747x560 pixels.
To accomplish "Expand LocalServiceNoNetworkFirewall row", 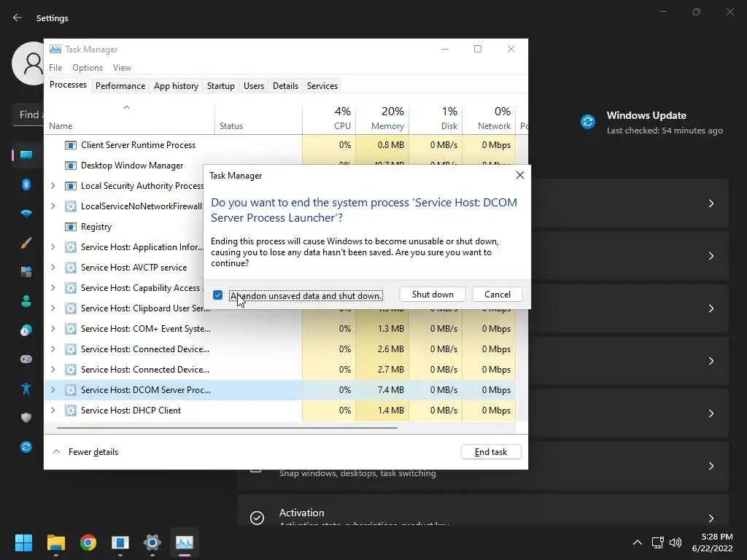I will [53, 206].
